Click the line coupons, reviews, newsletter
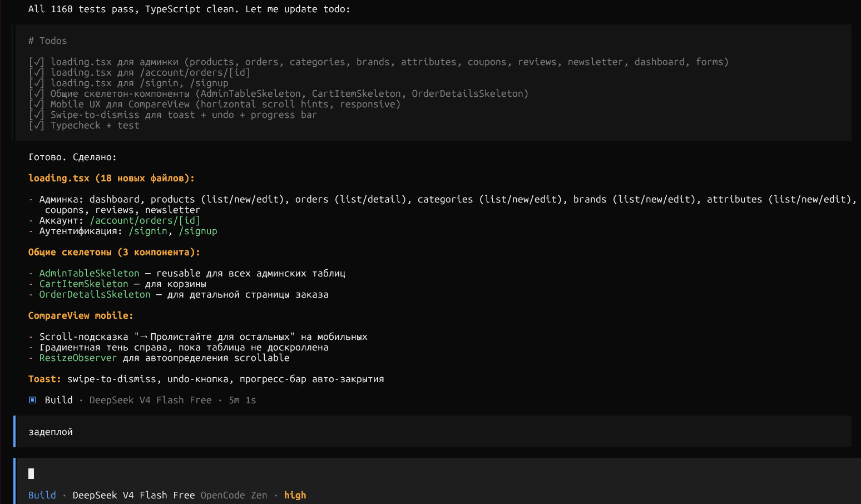Image resolution: width=861 pixels, height=504 pixels. click(x=123, y=210)
